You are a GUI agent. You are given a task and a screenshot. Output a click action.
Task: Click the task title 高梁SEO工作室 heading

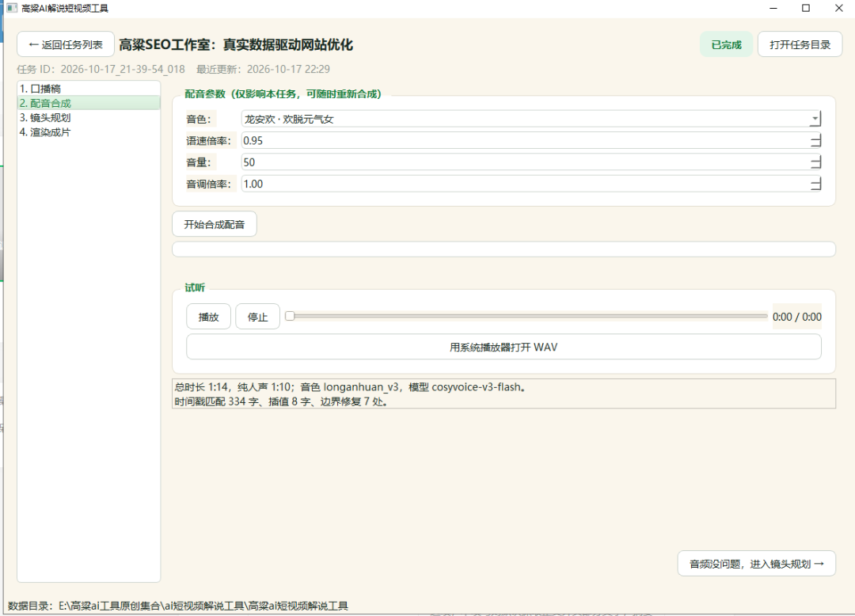click(x=236, y=44)
